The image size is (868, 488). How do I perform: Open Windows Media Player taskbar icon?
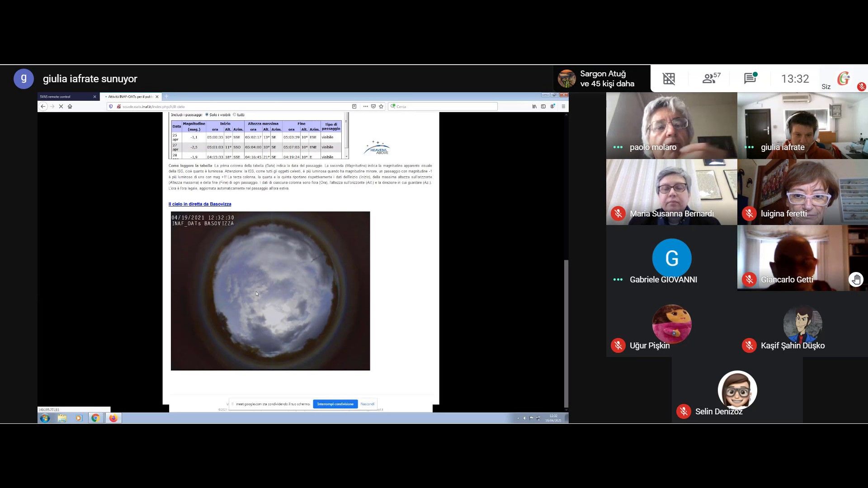click(79, 418)
